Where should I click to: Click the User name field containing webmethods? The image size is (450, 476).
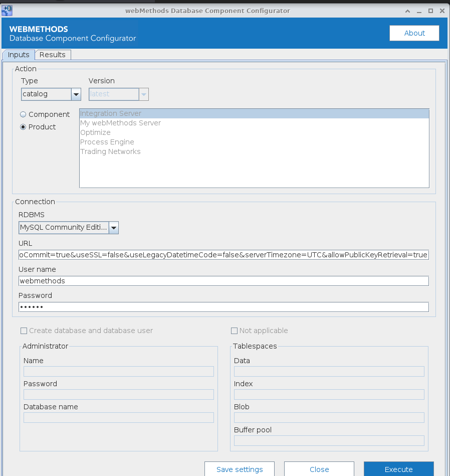point(223,281)
